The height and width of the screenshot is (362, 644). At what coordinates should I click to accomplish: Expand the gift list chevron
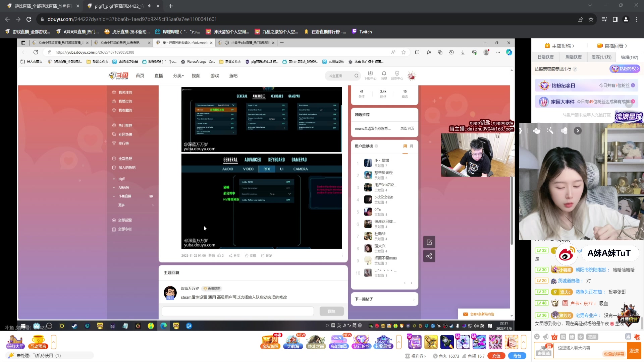524,342
